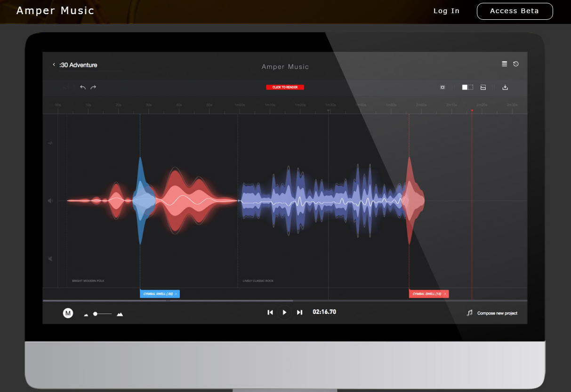Image resolution: width=571 pixels, height=392 pixels.
Task: Click the Bright Modern Folk section label
Action: (x=88, y=281)
